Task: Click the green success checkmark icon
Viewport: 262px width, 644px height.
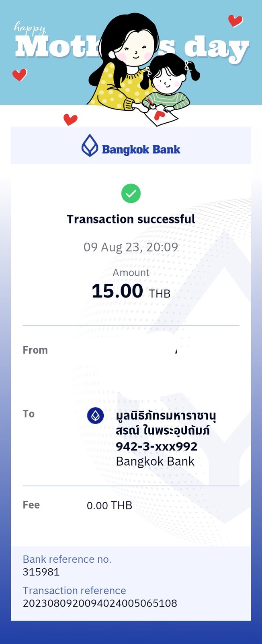Action: point(131,194)
